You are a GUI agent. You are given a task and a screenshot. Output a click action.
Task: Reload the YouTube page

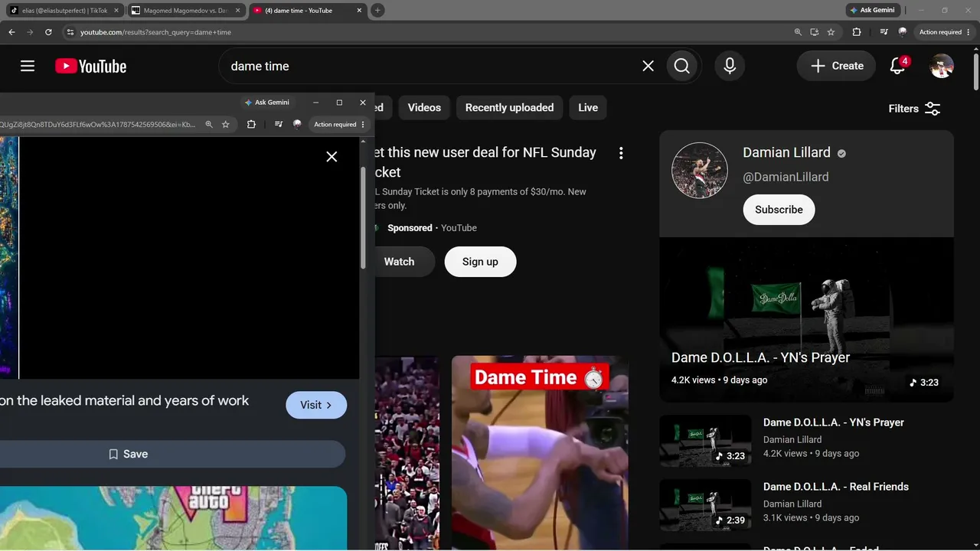tap(48, 32)
